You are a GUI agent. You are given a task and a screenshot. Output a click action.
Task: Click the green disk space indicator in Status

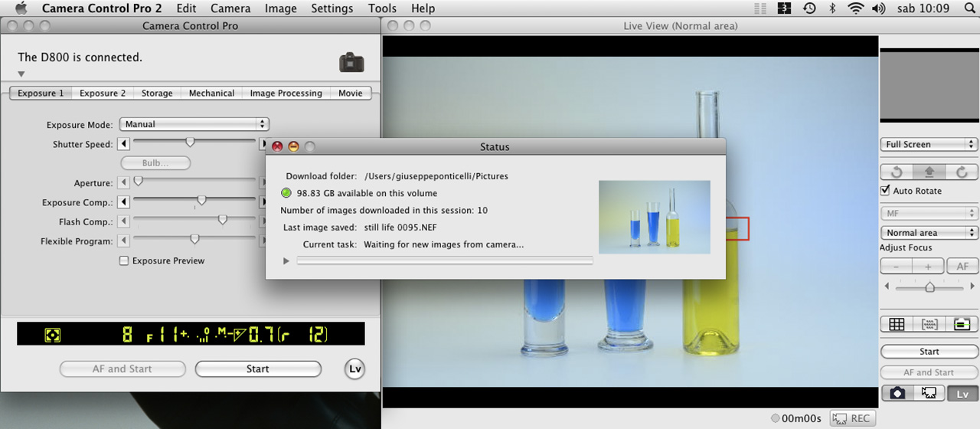286,193
